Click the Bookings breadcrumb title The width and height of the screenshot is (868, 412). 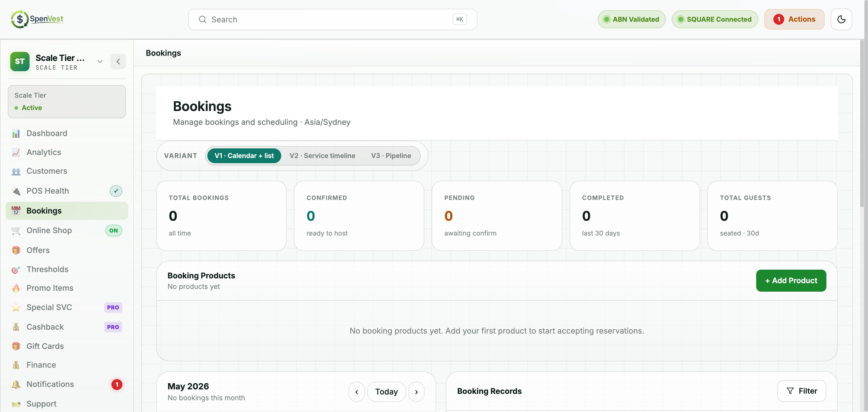[x=163, y=53]
